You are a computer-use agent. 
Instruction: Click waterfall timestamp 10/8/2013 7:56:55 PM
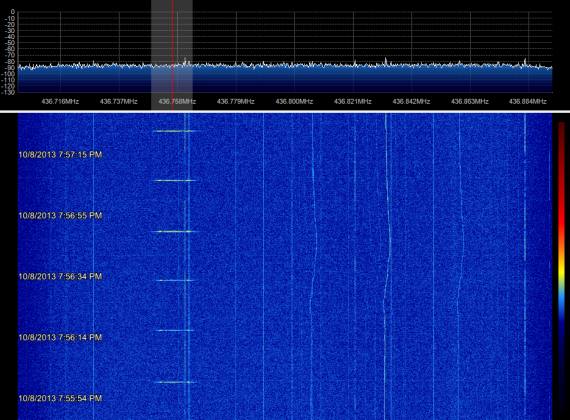tap(60, 216)
